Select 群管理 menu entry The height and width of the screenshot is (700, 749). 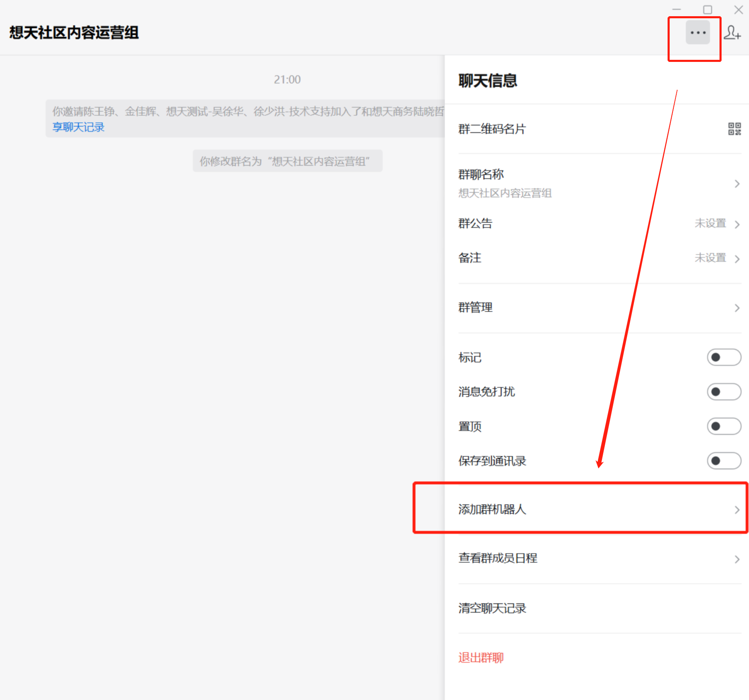(x=599, y=308)
